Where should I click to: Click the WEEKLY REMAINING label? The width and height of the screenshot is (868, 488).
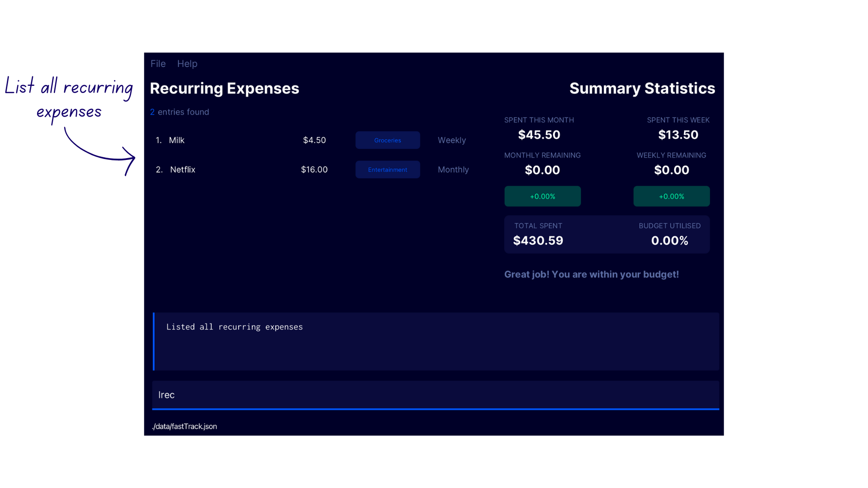click(671, 155)
